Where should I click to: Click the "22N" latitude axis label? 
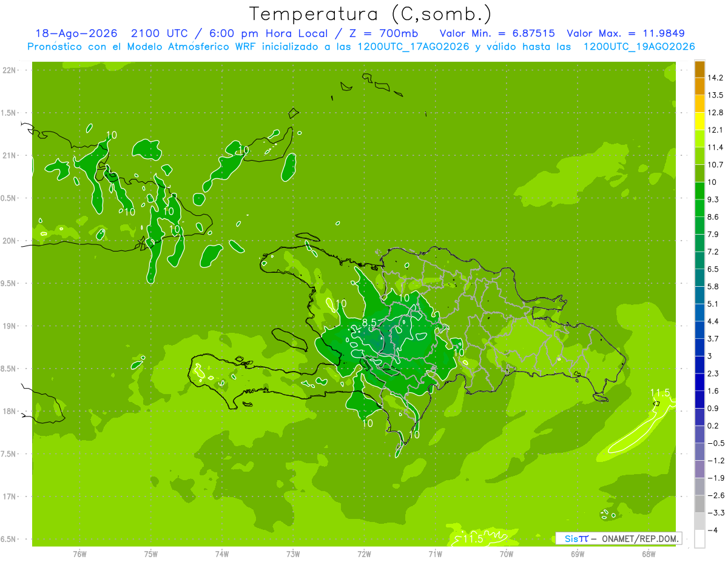[10, 70]
